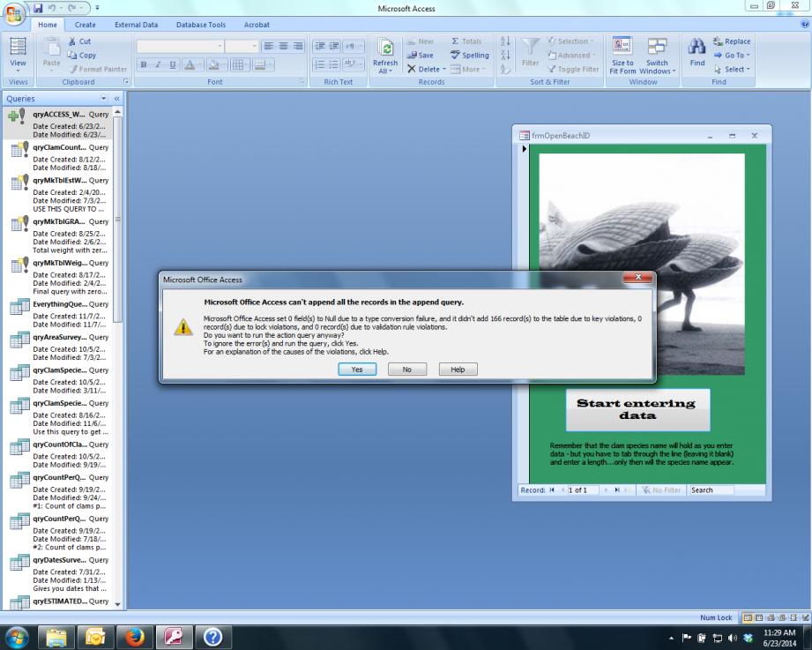
Task: Click the Filter funnel icon
Action: click(530, 52)
